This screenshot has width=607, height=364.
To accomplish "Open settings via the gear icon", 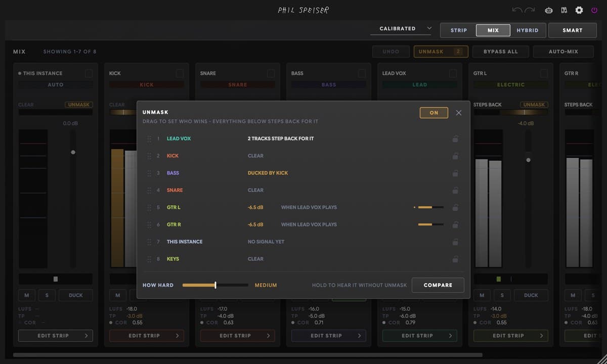I will pos(579,10).
